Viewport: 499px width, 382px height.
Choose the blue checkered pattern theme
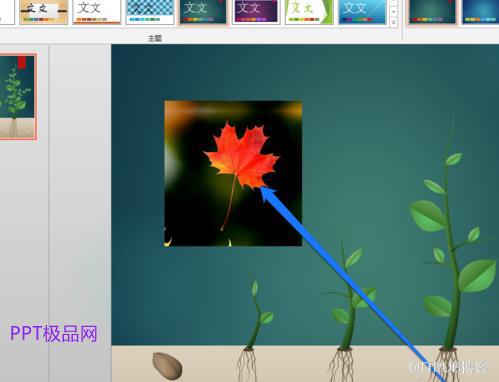click(150, 12)
